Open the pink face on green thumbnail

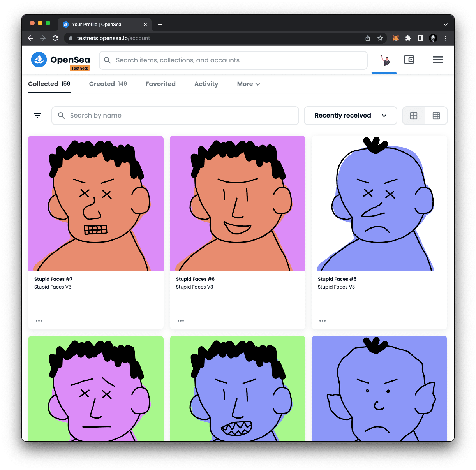click(96, 388)
